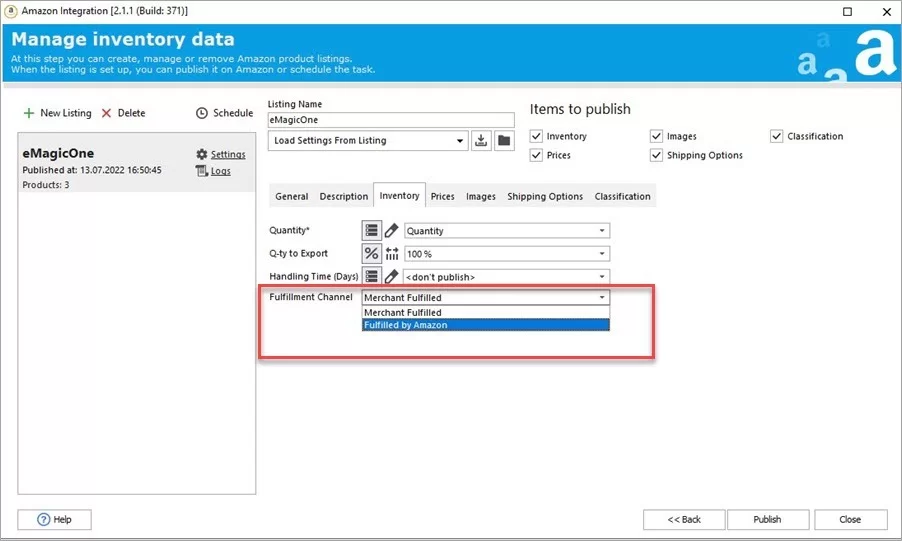Click the Handling Time database field icon
902x541 pixels.
(x=371, y=276)
